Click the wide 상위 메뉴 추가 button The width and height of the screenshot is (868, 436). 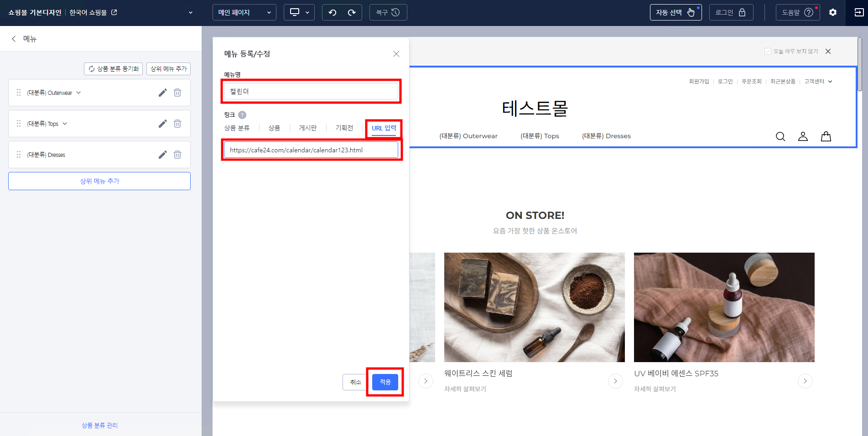coord(99,181)
